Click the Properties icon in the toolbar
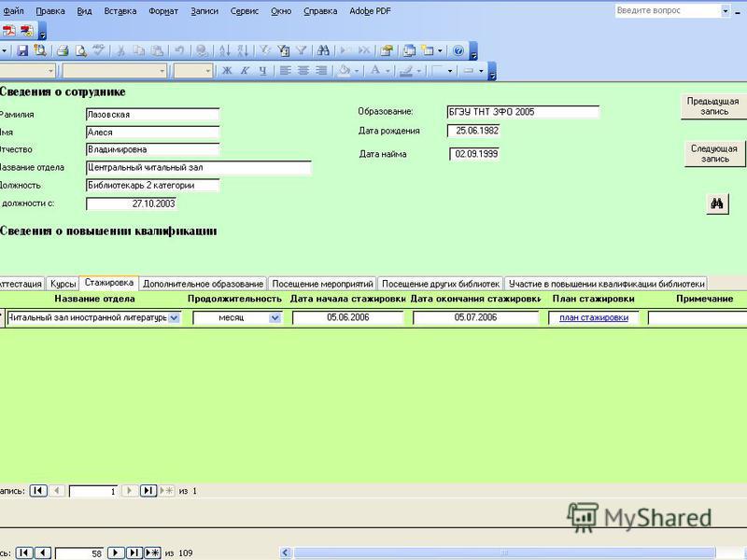 (x=387, y=50)
